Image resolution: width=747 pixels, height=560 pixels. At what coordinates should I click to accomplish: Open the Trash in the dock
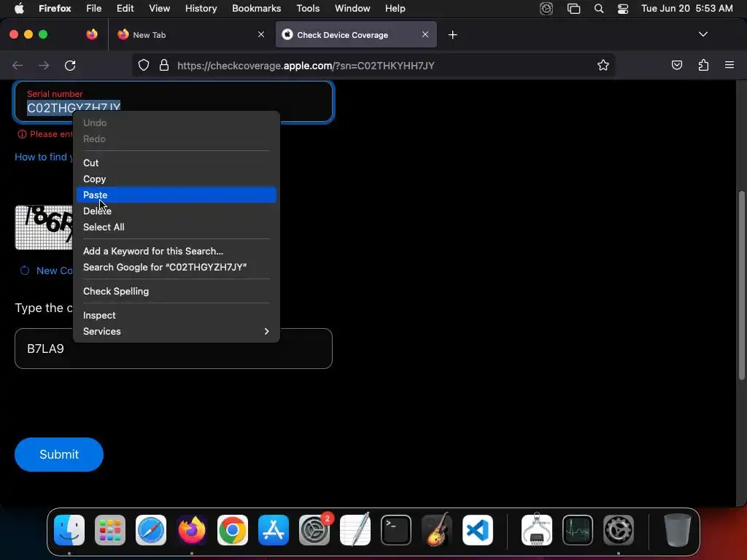(677, 530)
